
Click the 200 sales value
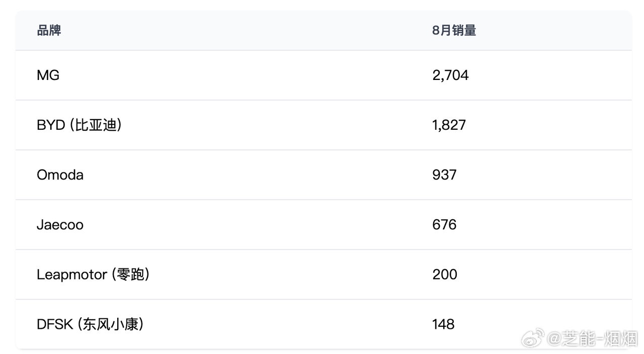pyautogui.click(x=445, y=275)
